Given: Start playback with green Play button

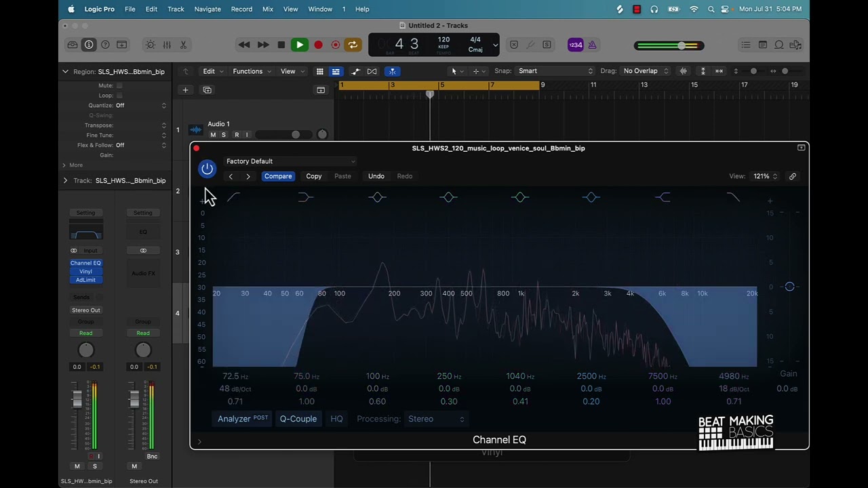Looking at the screenshot, I should (299, 45).
